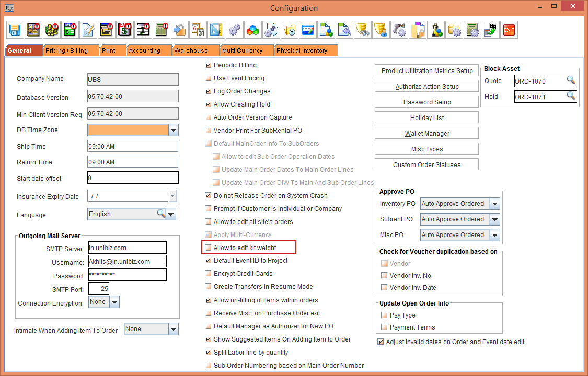Toggle the Allow to edit kit weight option
The image size is (588, 376).
pos(207,247)
